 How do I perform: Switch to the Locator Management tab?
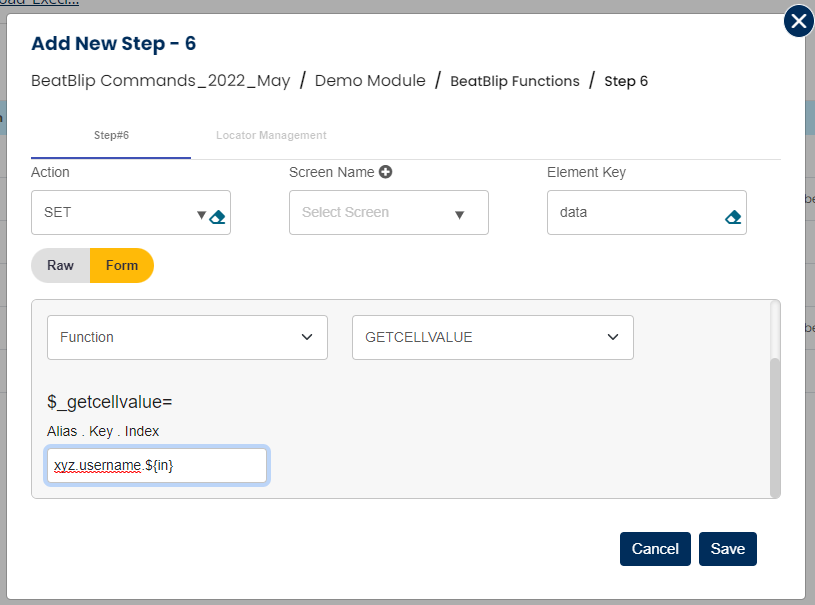(271, 135)
